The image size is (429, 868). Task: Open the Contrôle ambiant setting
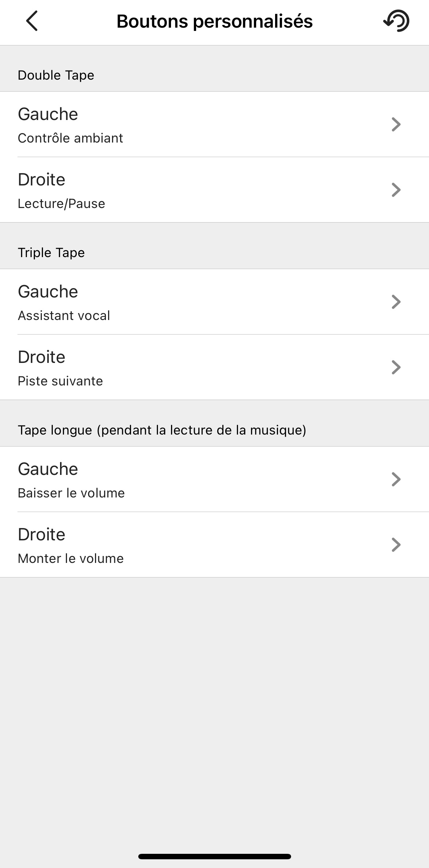[71, 138]
